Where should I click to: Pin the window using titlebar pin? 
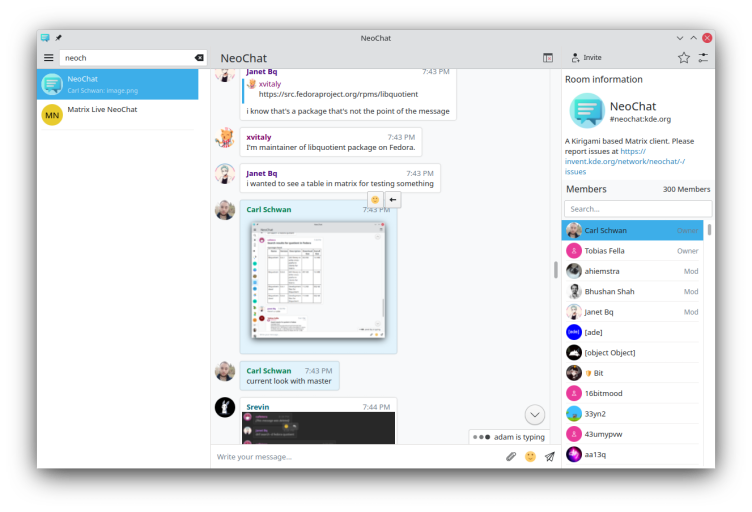(x=59, y=37)
